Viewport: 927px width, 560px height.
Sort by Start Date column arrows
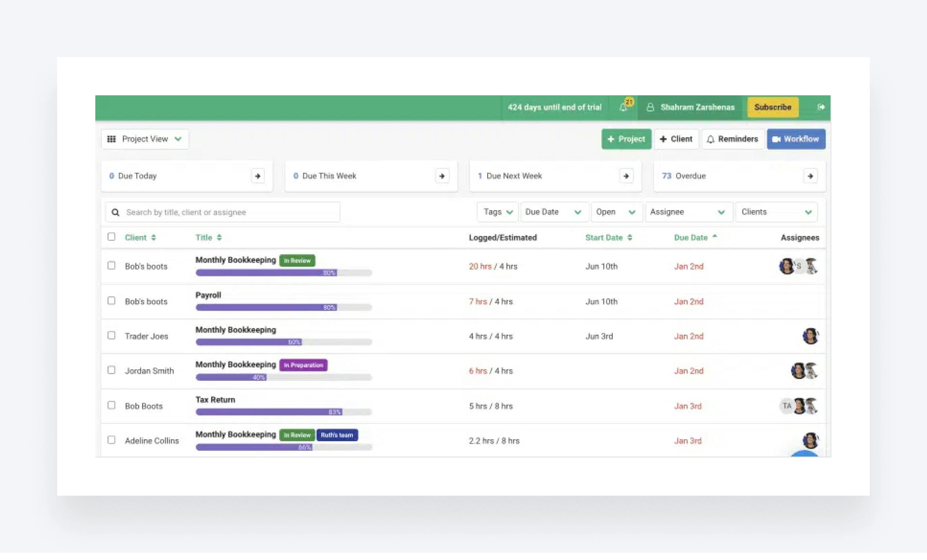point(630,238)
